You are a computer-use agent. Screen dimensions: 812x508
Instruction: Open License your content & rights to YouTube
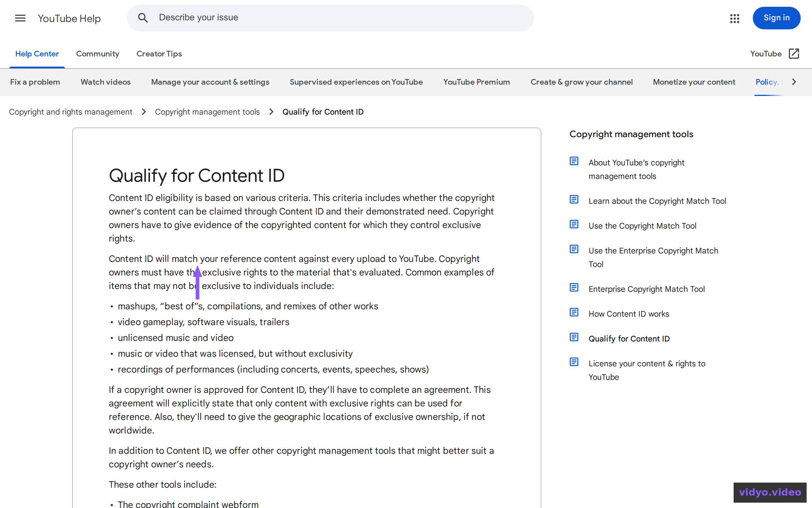647,370
